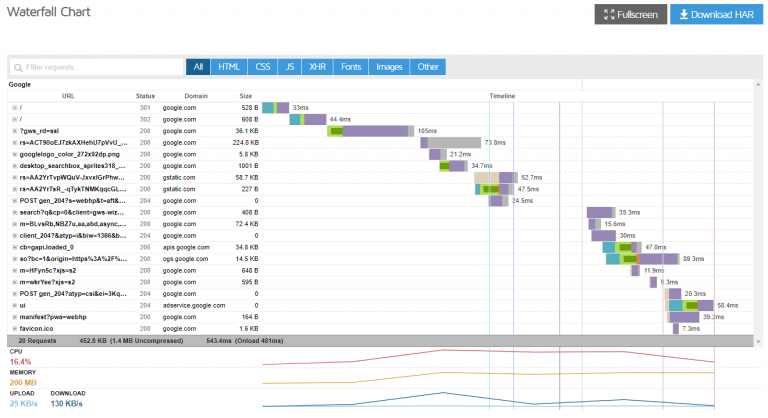Show only JS requests
This screenshot has height=418, width=768.
point(290,67)
